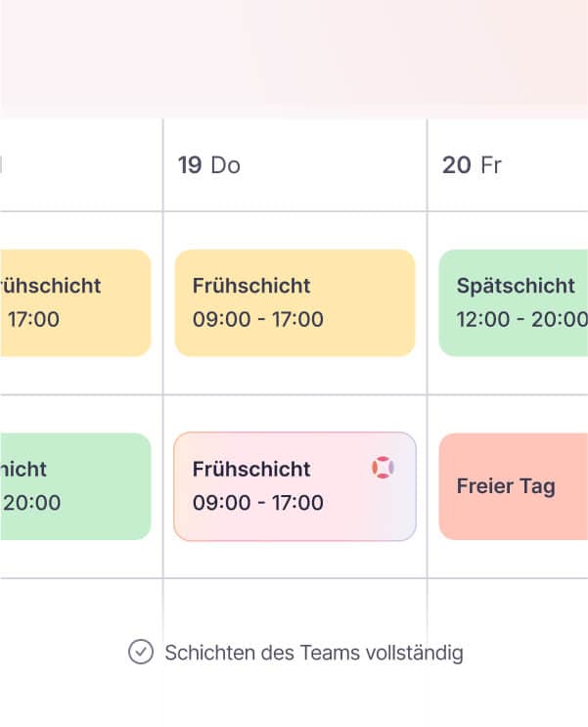Click empty third-row cell under 19 Do
This screenshot has height=727, width=588.
click(x=294, y=607)
